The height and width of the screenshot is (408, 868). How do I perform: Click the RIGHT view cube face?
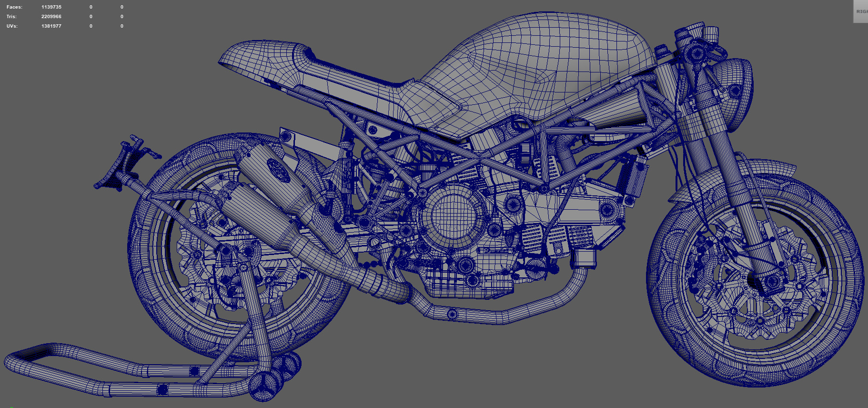coord(860,11)
